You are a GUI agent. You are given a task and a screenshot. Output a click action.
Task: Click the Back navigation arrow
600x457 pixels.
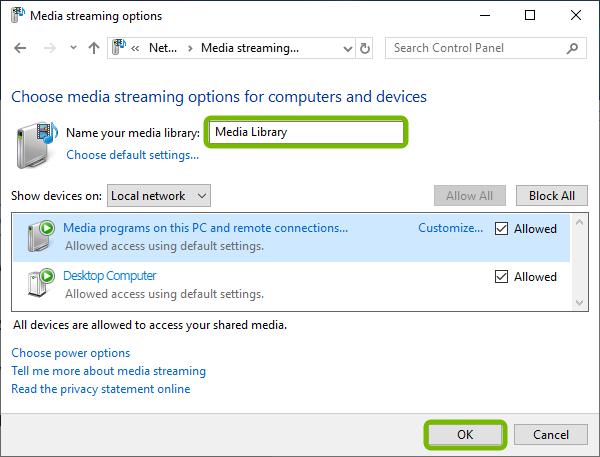pyautogui.click(x=21, y=48)
